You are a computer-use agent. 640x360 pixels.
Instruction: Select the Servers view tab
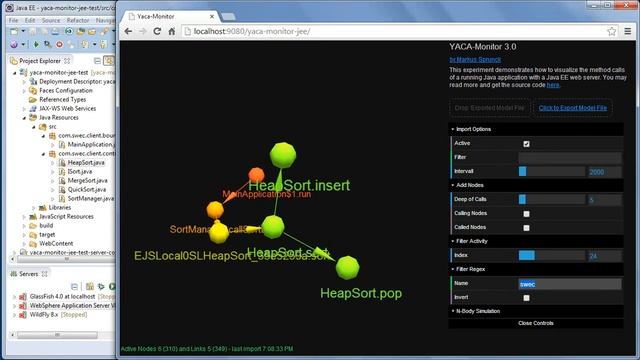28,274
